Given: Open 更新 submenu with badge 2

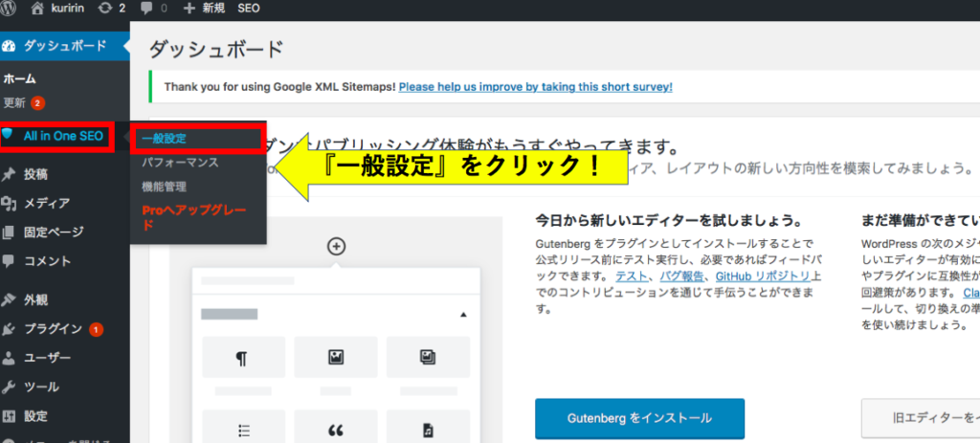Looking at the screenshot, I should [24, 103].
